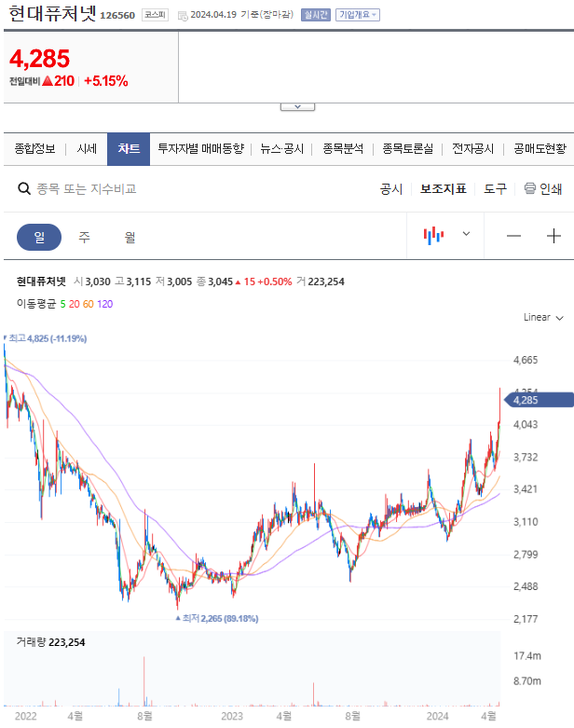Go to the 뉴스·공시 tab
The width and height of the screenshot is (574, 728).
[281, 148]
